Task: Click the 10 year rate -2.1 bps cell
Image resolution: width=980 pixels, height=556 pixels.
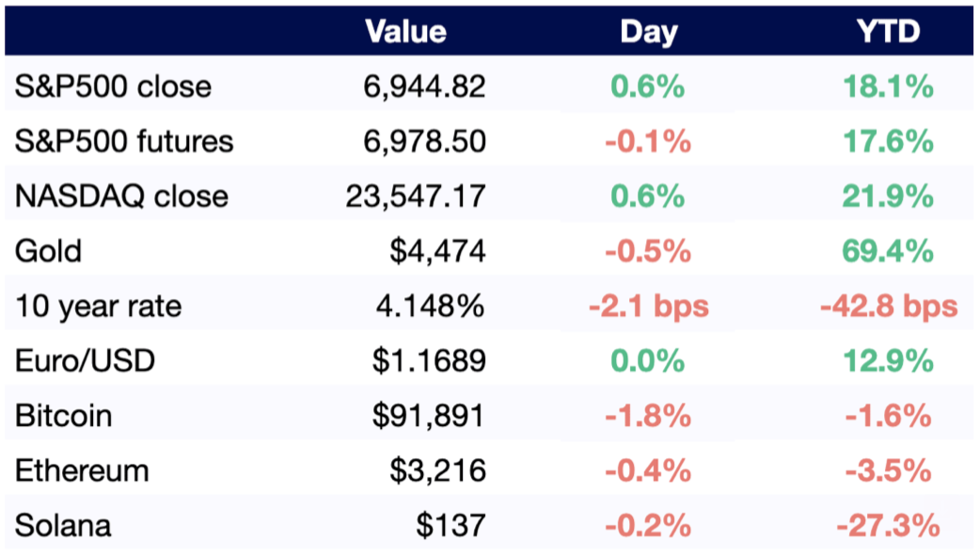Action: [648, 306]
